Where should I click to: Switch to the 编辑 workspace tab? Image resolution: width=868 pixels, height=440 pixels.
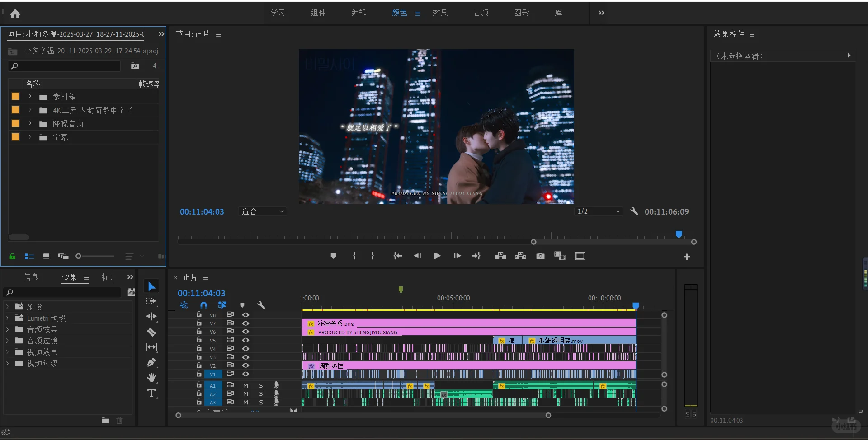[x=359, y=13]
